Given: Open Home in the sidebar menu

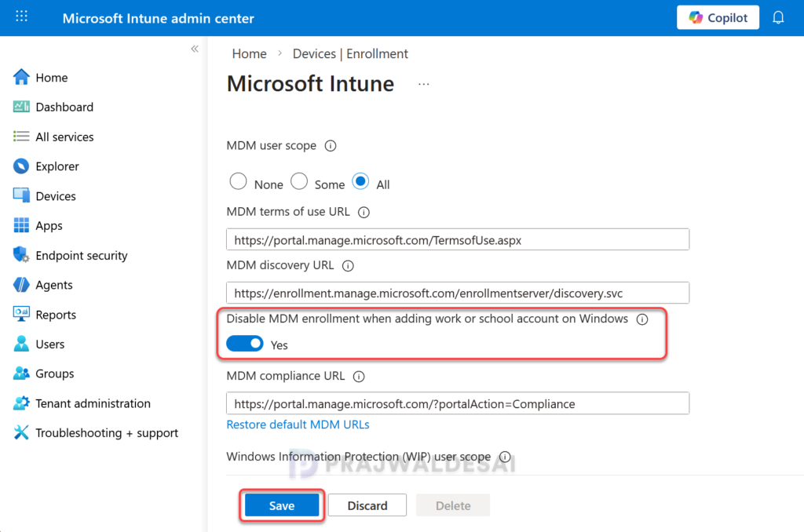Looking at the screenshot, I should pos(52,78).
